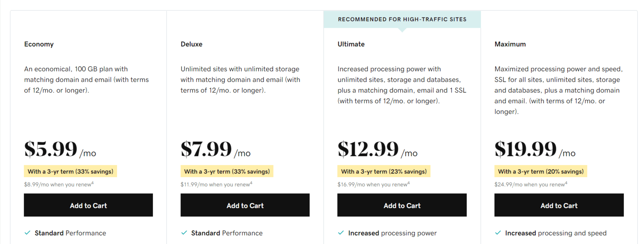Click the Economy 33% savings badge

pyautogui.click(x=70, y=171)
